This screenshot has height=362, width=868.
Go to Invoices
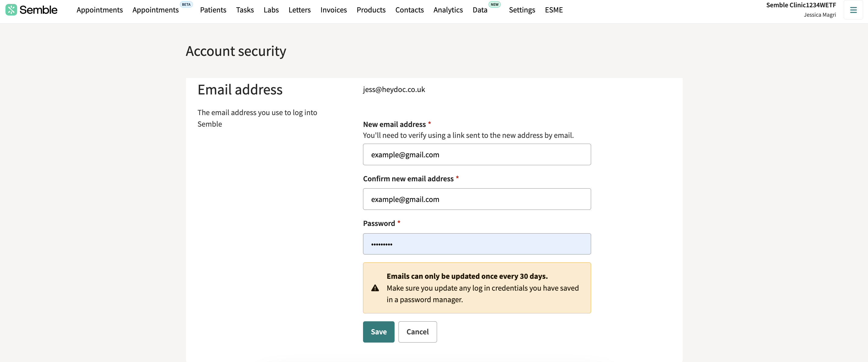pos(333,10)
